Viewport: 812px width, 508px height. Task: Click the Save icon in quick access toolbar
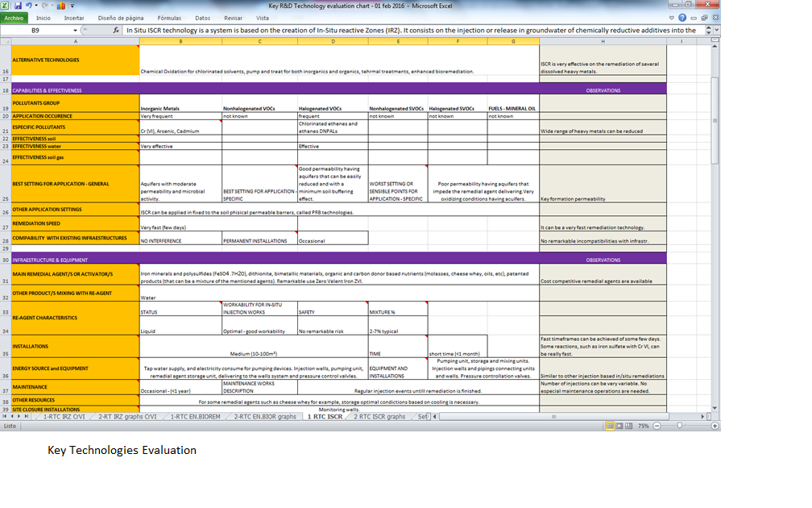click(x=17, y=6)
